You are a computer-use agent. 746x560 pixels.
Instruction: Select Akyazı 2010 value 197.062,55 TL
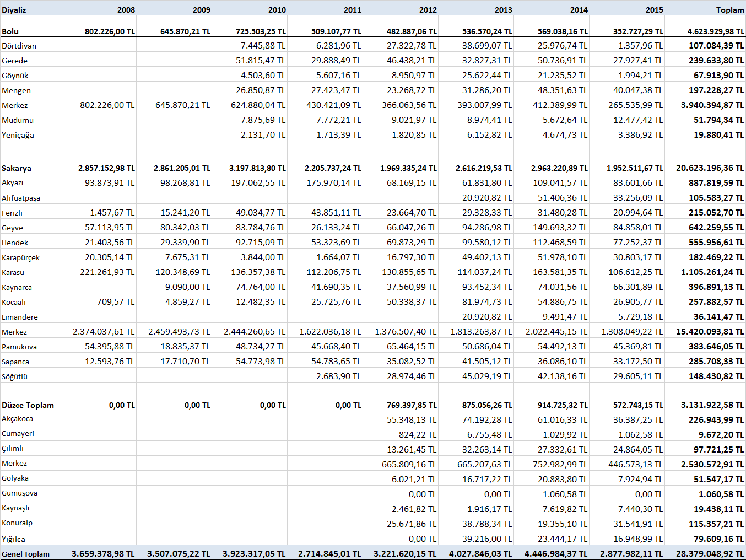pos(258,182)
